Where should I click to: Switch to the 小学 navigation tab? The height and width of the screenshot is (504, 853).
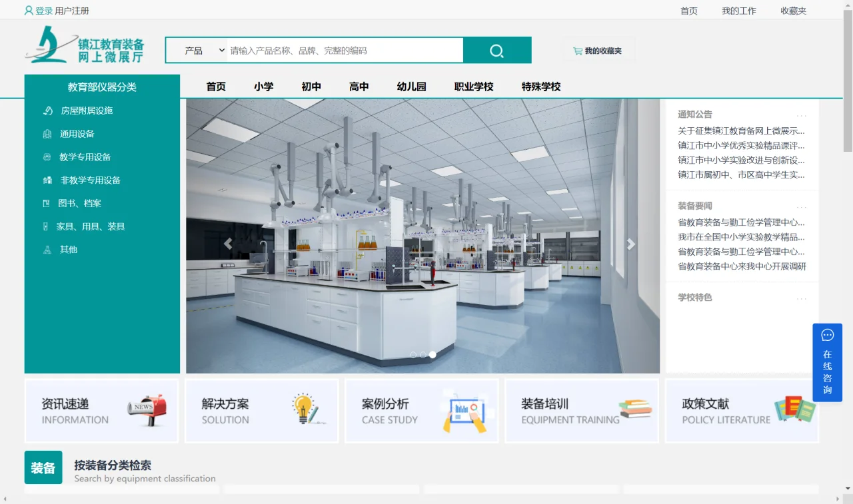(x=263, y=87)
